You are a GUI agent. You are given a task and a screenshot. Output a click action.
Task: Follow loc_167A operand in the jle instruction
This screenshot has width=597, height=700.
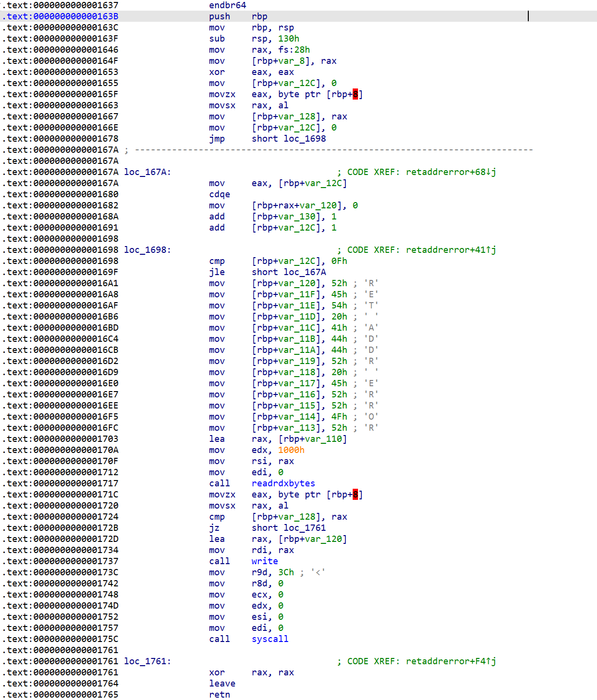(304, 272)
